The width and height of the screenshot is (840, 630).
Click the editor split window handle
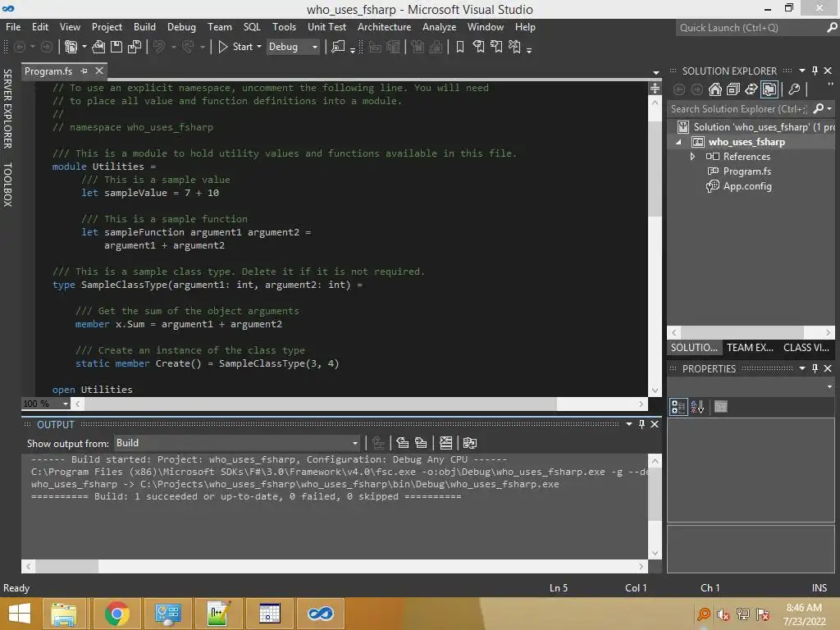click(x=655, y=89)
